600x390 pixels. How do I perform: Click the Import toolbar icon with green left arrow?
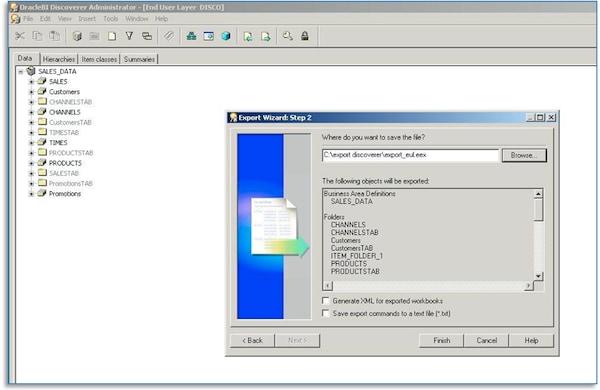coord(248,36)
